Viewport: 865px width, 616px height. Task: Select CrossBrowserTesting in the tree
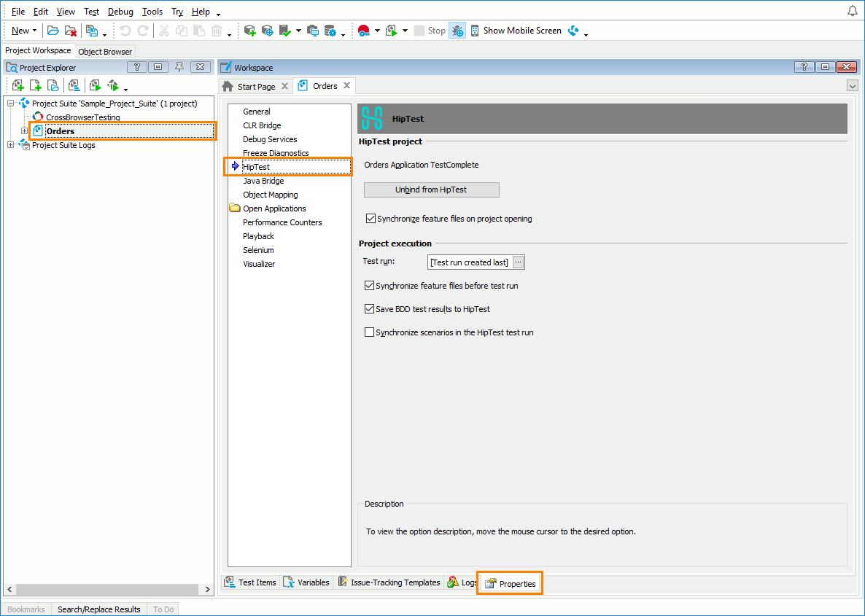[82, 117]
